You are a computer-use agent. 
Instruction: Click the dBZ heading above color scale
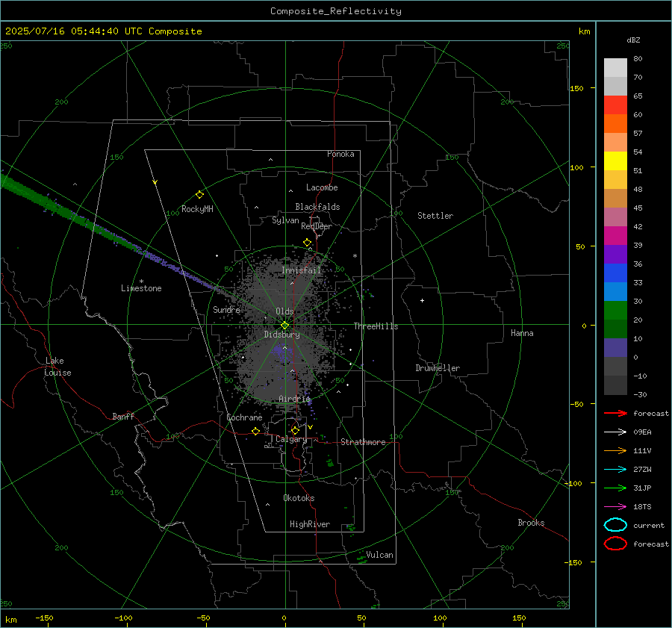[x=633, y=40]
